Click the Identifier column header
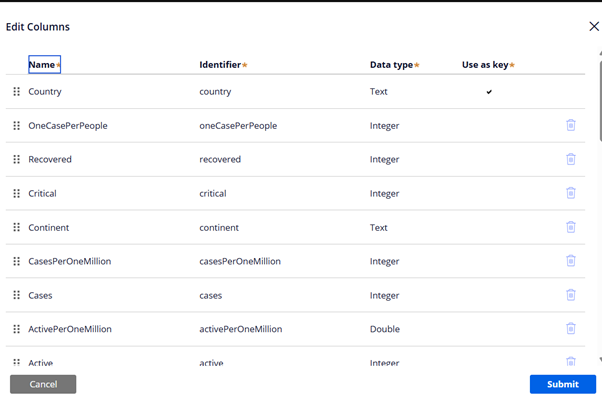 click(221, 65)
